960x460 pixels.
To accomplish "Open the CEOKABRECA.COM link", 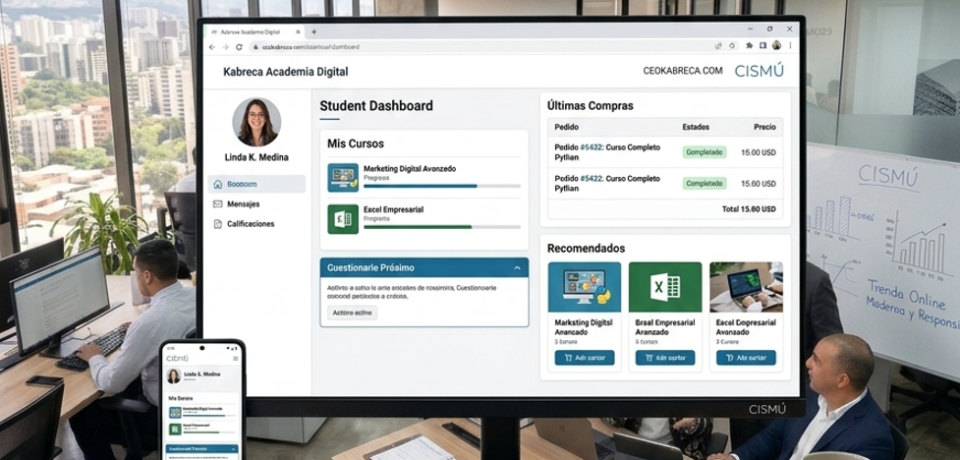I will [x=683, y=71].
